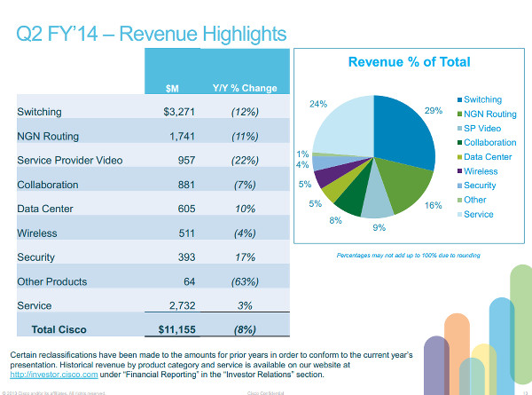Image resolution: width=532 pixels, height=395 pixels.
Task: Select the 'Switching' row label in table
Action: point(39,112)
